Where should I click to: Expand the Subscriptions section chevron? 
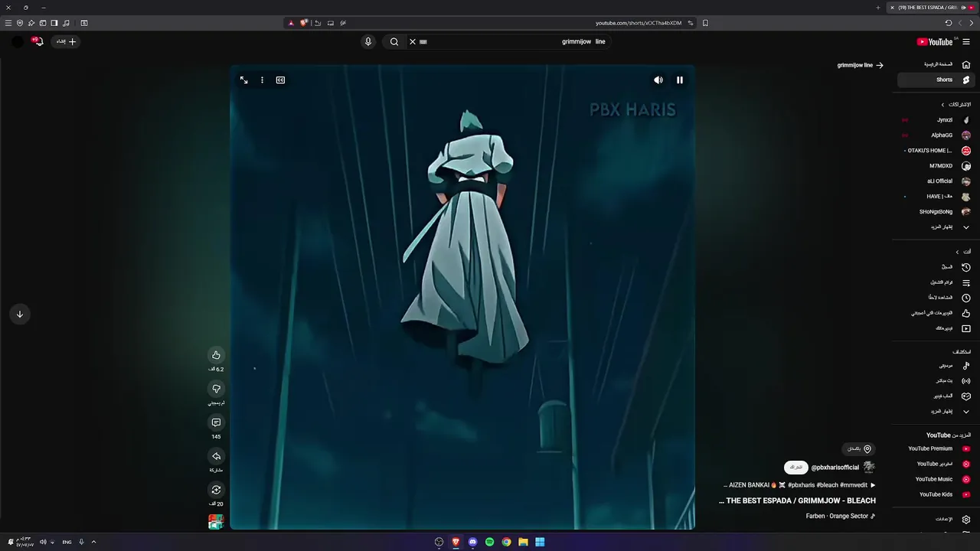click(943, 105)
